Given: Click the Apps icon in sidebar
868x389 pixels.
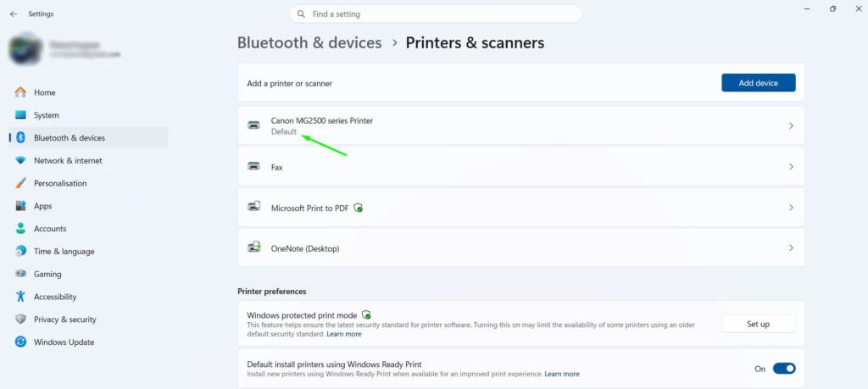Looking at the screenshot, I should (x=20, y=206).
